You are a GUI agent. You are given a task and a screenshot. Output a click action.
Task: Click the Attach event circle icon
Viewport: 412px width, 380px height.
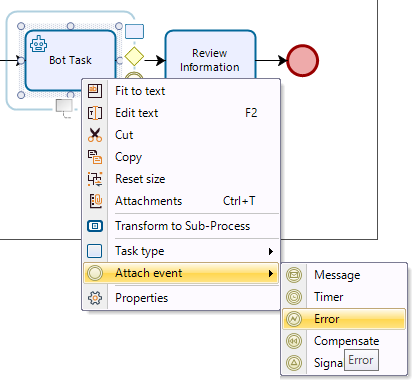pyautogui.click(x=95, y=273)
